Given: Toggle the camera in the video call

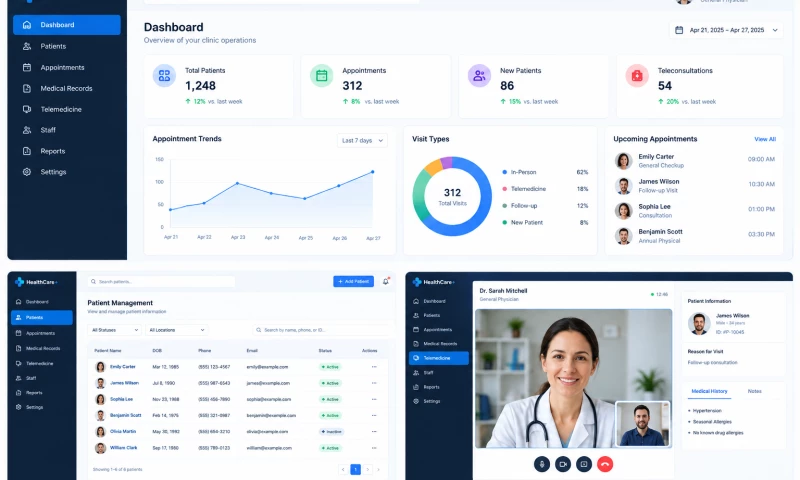Looking at the screenshot, I should [x=563, y=464].
